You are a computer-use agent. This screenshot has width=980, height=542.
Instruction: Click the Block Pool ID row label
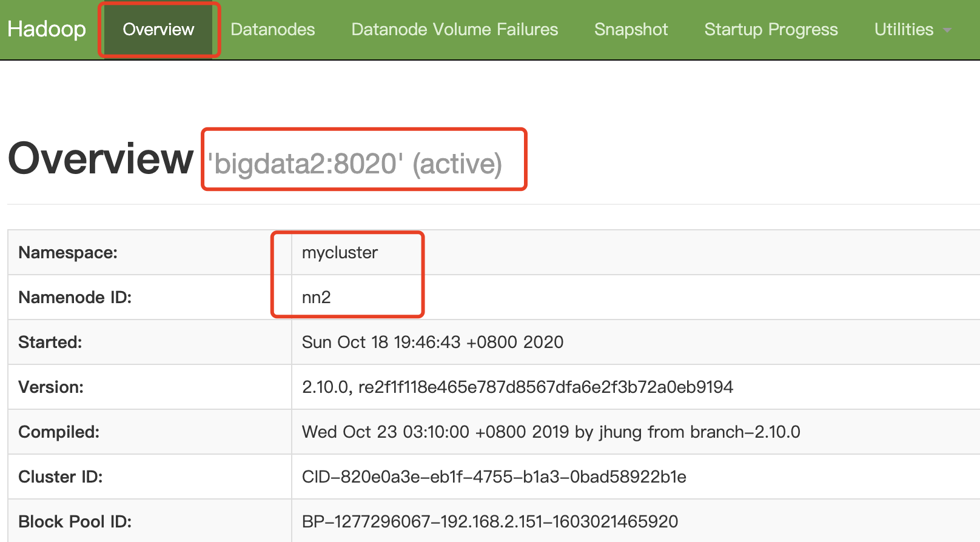pos(75,521)
